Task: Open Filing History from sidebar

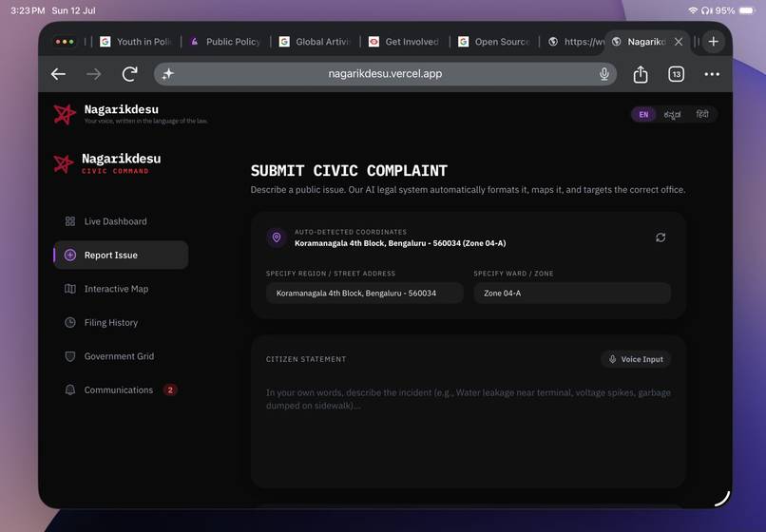Action: tap(121, 322)
